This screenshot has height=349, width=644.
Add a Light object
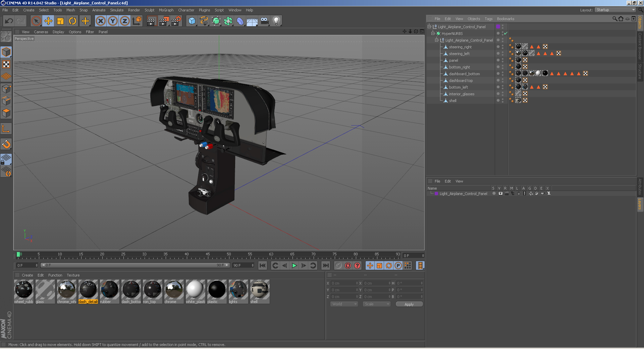click(276, 21)
